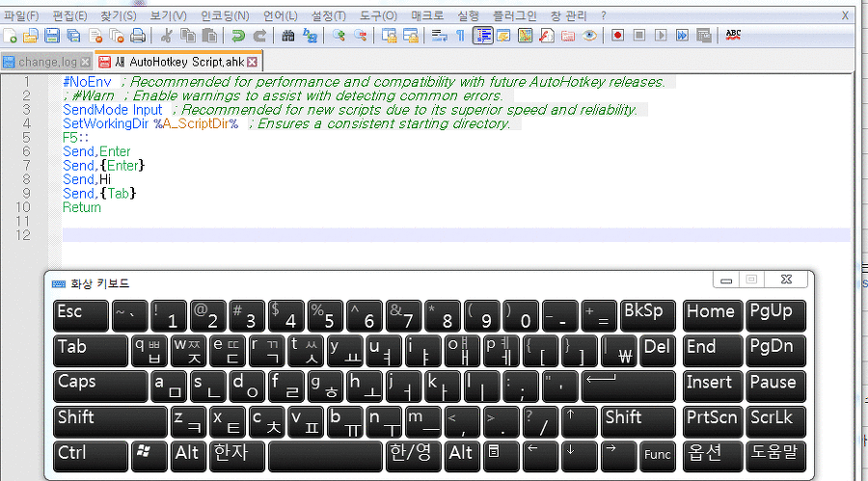
Task: Create a new file with the New icon
Action: click(10, 36)
